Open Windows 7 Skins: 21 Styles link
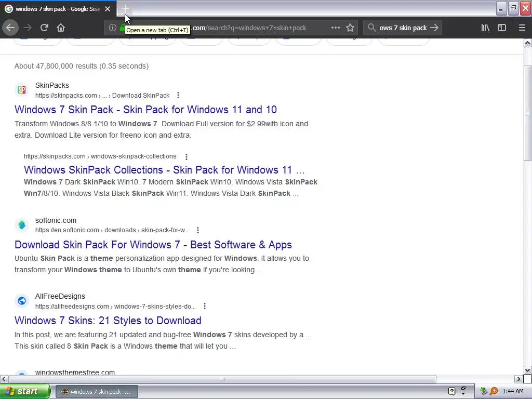 pyautogui.click(x=108, y=321)
